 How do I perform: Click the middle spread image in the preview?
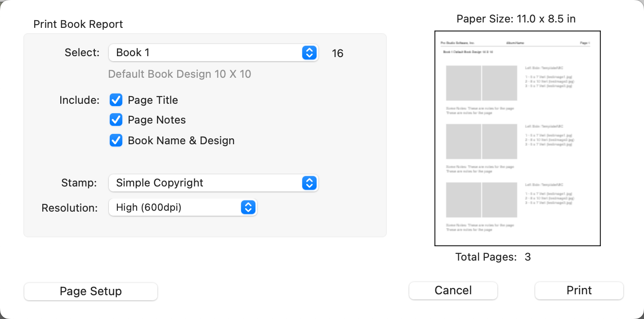click(x=481, y=142)
